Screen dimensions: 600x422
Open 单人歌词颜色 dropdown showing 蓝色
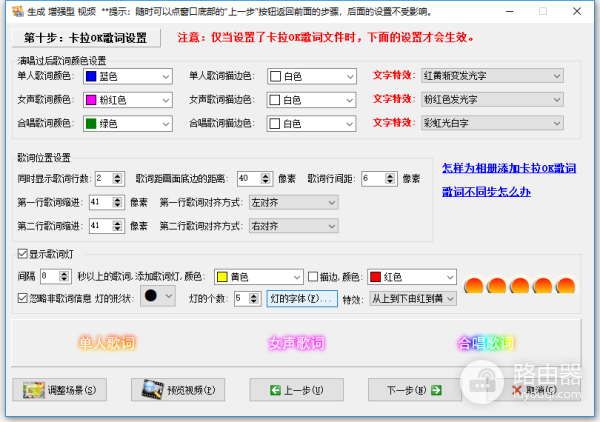128,77
